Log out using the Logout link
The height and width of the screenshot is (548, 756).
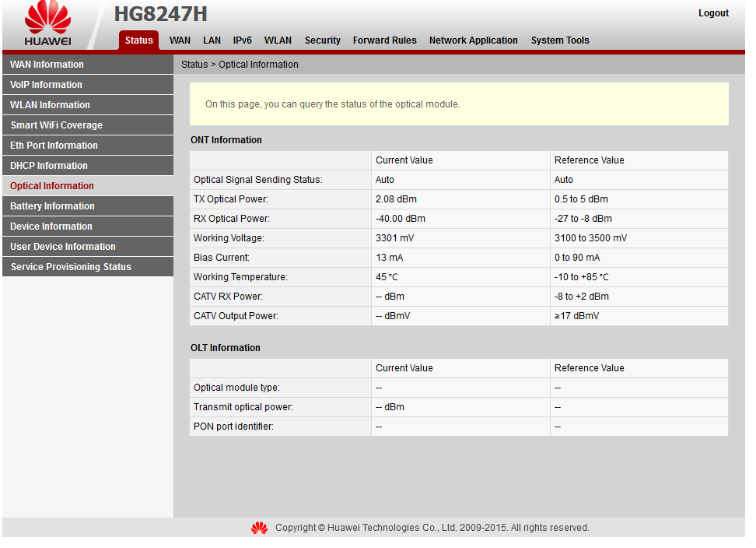[712, 13]
